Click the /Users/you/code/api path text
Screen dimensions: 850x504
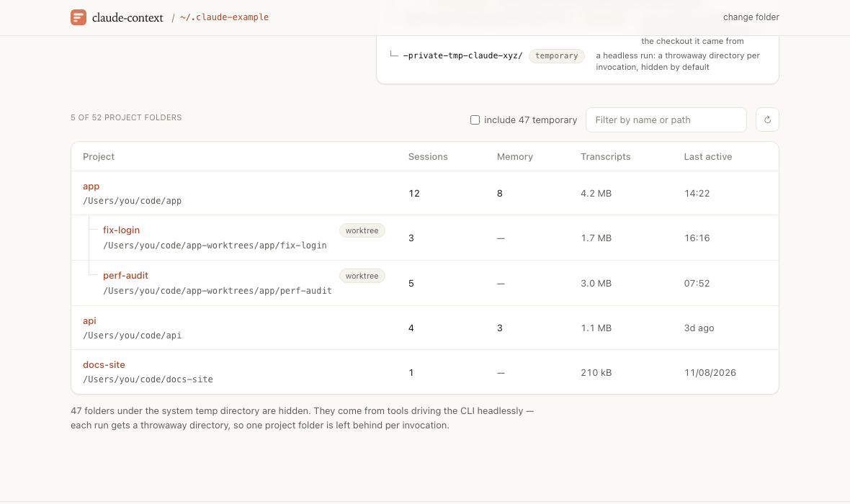(x=133, y=335)
